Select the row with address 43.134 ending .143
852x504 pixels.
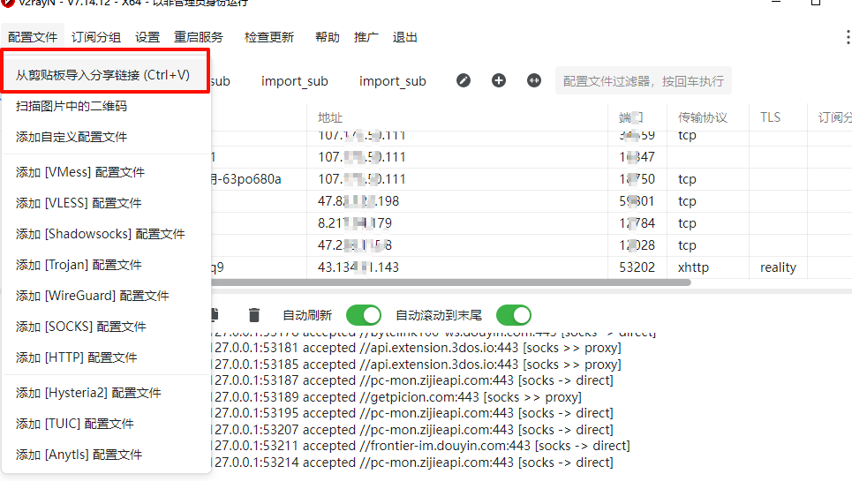click(x=532, y=267)
